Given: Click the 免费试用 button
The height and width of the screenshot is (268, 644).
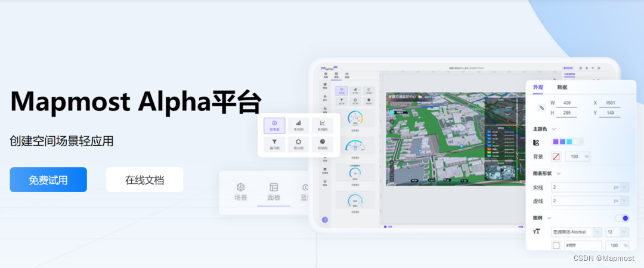Looking at the screenshot, I should click(x=48, y=180).
